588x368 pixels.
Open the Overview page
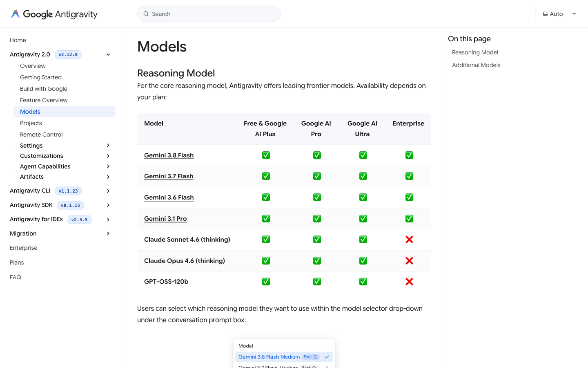(x=33, y=66)
